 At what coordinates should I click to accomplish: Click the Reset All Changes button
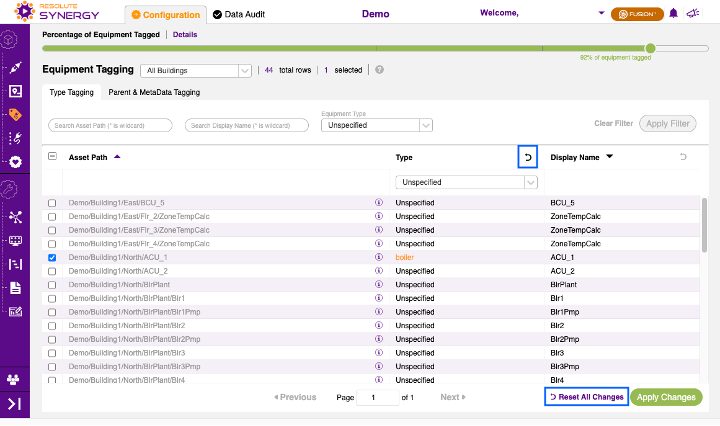[586, 397]
